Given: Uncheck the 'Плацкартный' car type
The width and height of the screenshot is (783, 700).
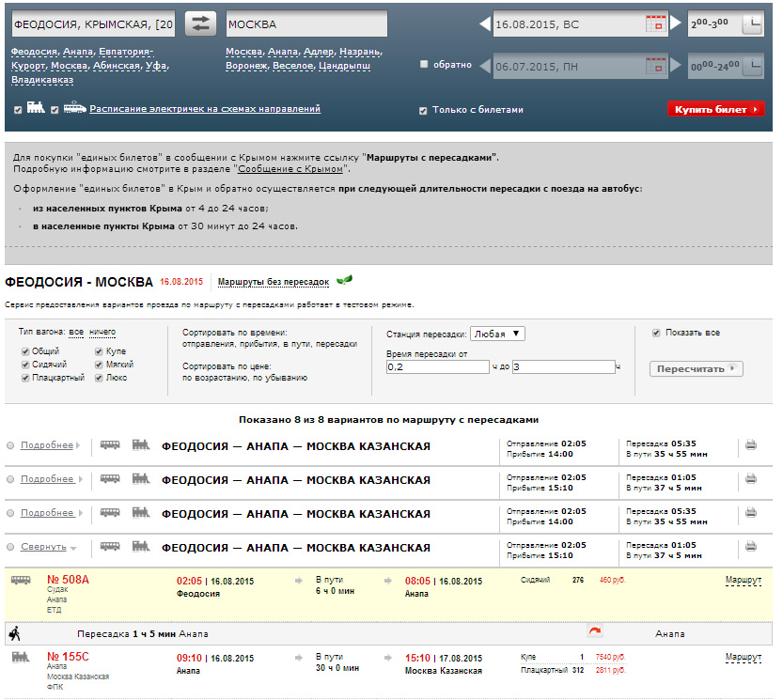Looking at the screenshot, I should (x=25, y=378).
